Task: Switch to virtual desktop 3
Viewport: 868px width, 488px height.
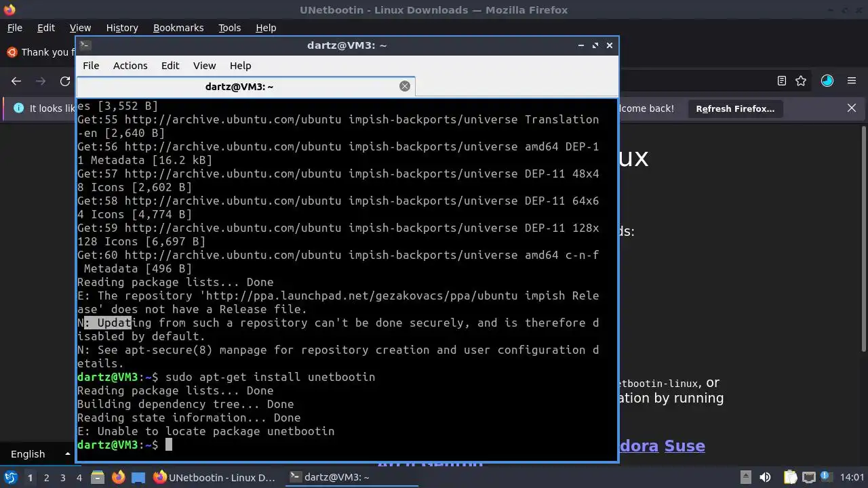Action: click(62, 477)
